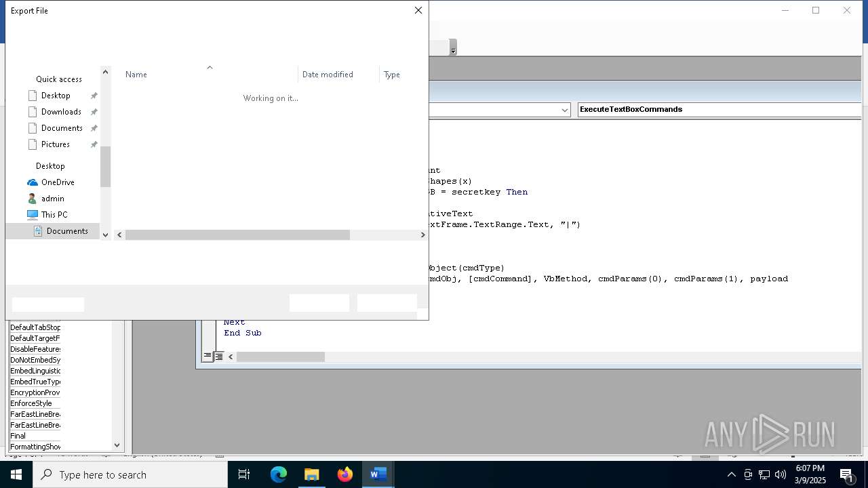Open Pictures in Quick access
Screen dimensions: 868x488
coord(56,144)
